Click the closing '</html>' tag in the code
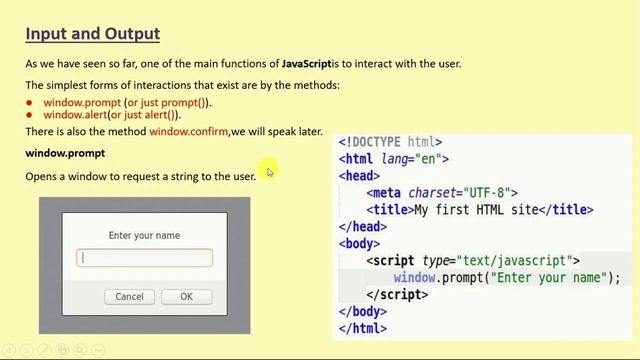 pyautogui.click(x=362, y=329)
